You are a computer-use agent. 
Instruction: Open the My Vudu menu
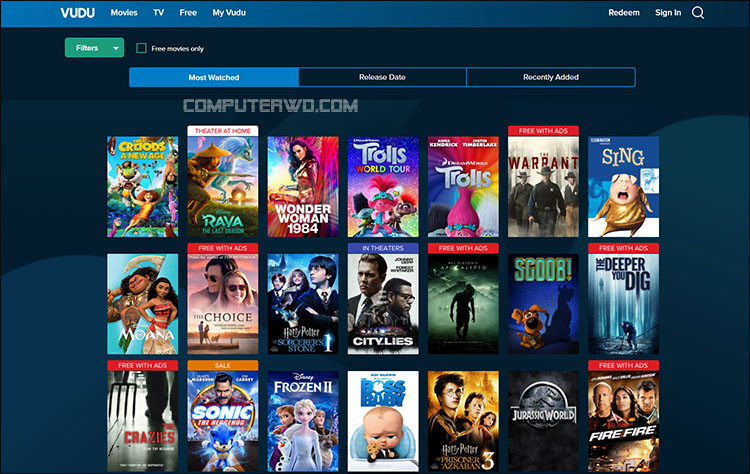229,13
